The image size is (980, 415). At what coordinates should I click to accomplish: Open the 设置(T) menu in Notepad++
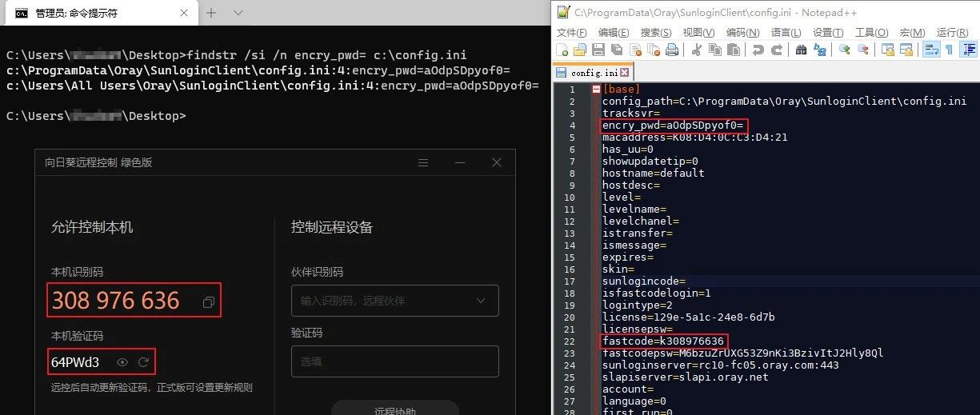tap(828, 32)
